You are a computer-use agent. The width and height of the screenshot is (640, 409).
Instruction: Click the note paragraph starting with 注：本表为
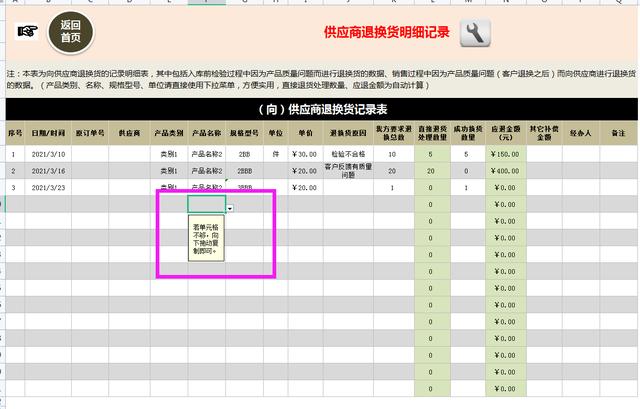coord(321,79)
